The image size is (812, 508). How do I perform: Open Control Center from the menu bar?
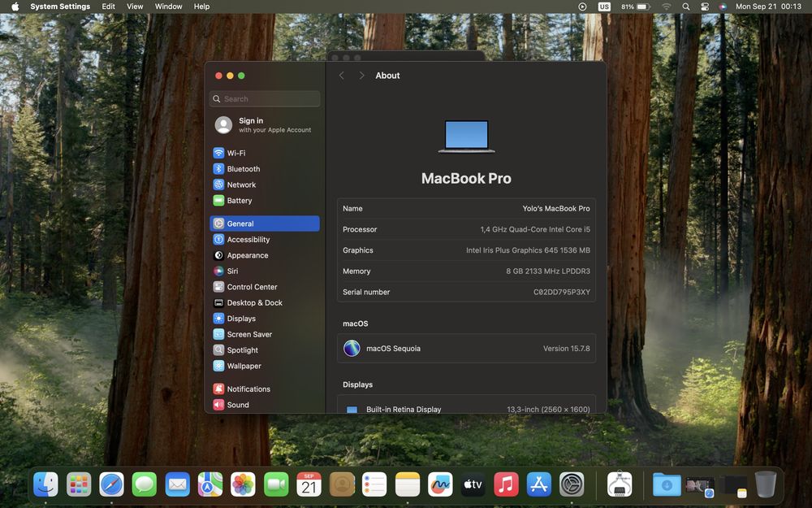coord(705,7)
